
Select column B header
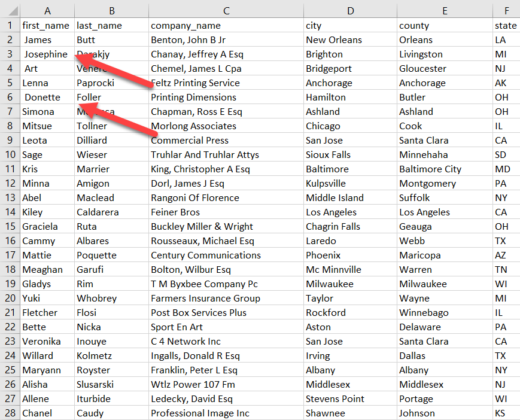[111, 10]
